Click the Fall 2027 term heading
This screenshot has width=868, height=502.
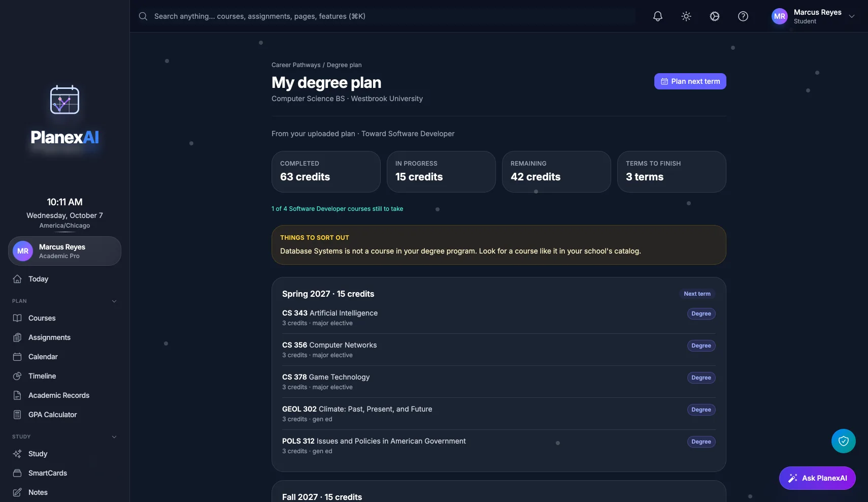coord(322,497)
